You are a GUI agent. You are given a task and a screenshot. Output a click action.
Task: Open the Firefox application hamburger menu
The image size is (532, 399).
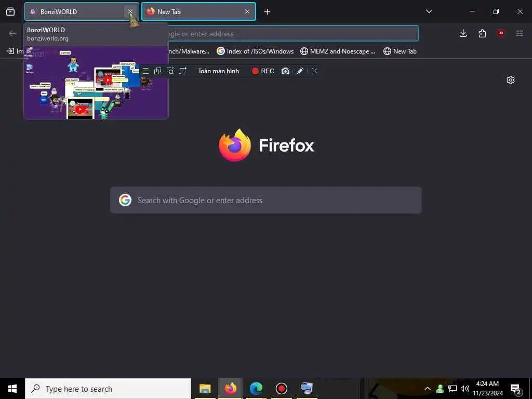pos(520,33)
